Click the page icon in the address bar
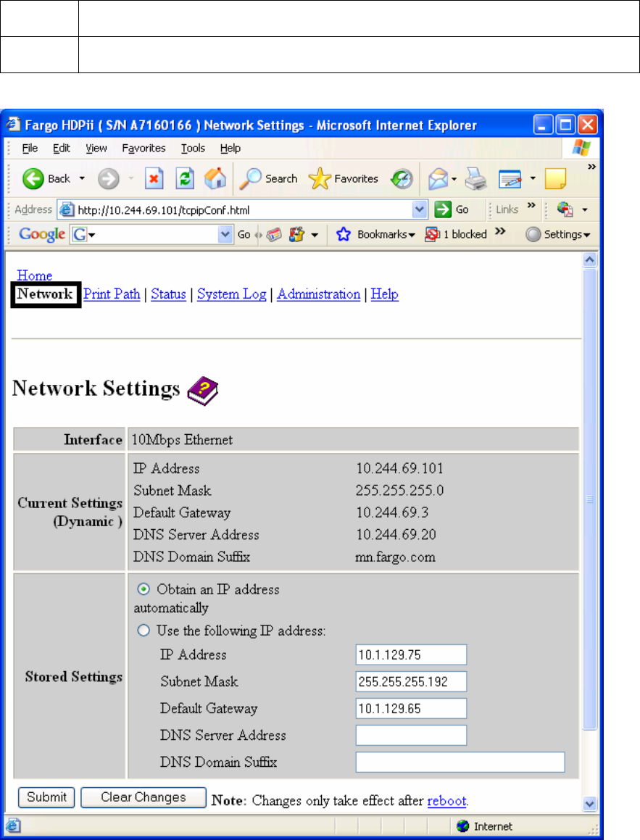The height and width of the screenshot is (840, 640). (x=66, y=209)
